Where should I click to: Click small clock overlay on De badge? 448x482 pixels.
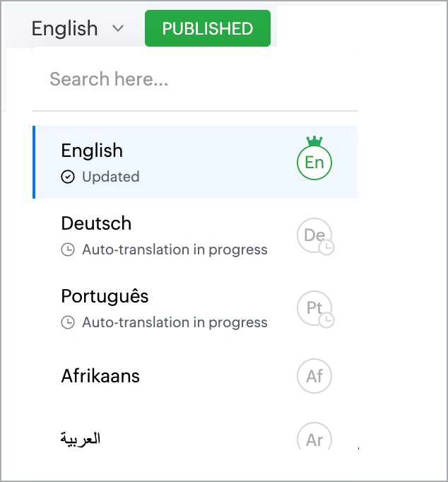(x=326, y=247)
